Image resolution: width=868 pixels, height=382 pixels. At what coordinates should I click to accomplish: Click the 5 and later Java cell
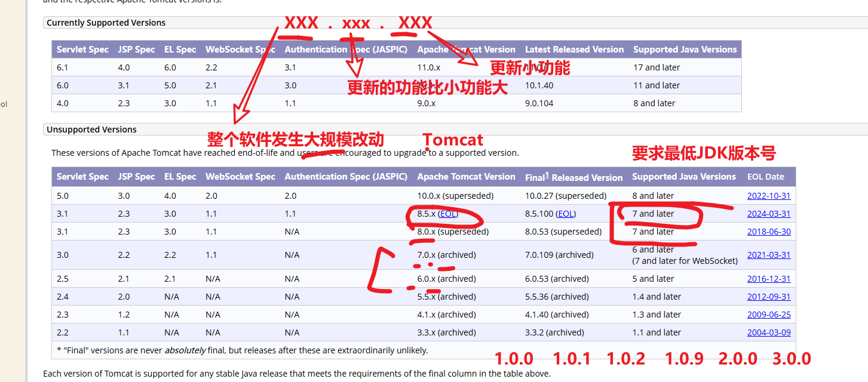(x=653, y=279)
